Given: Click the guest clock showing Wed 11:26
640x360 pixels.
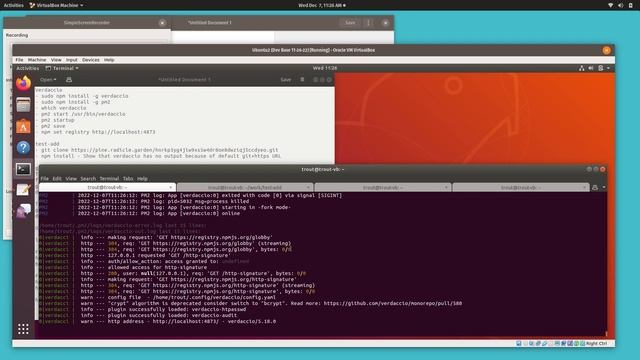Looking at the screenshot, I should (x=325, y=68).
